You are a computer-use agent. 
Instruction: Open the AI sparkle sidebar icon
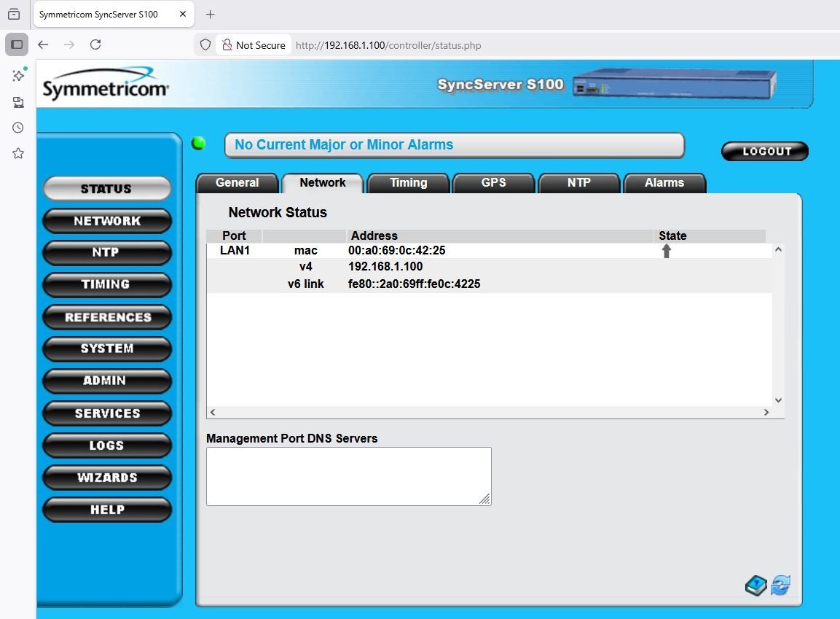[18, 75]
